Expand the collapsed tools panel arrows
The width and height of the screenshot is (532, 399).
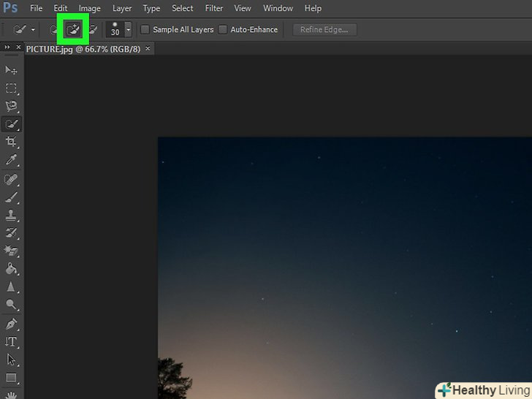click(7, 47)
